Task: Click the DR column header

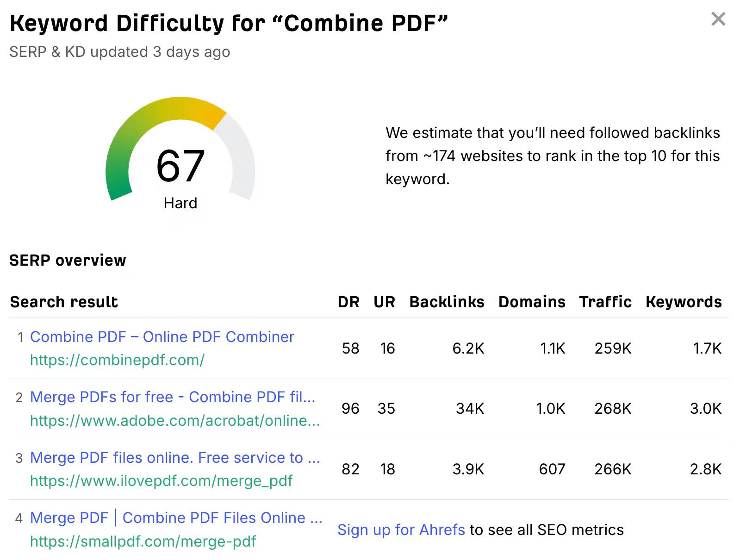Action: coord(348,302)
